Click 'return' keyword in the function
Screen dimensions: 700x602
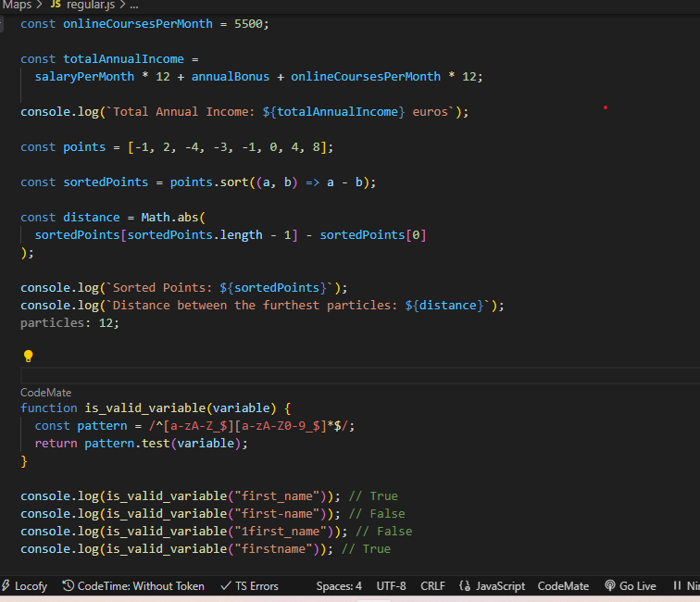[x=56, y=444]
